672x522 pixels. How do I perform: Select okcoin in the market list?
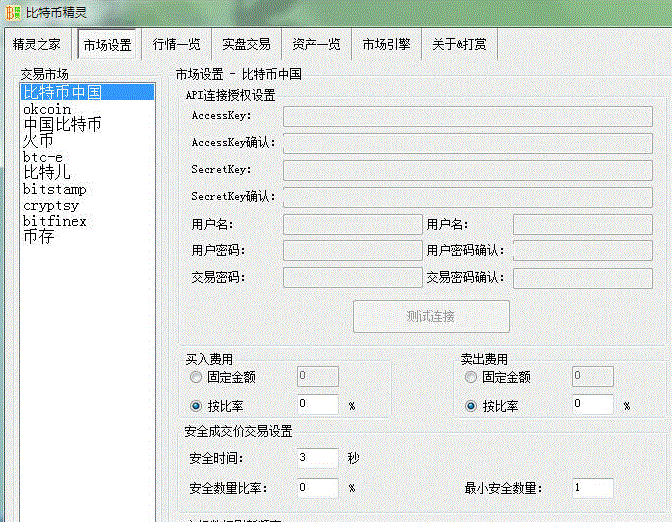point(47,109)
